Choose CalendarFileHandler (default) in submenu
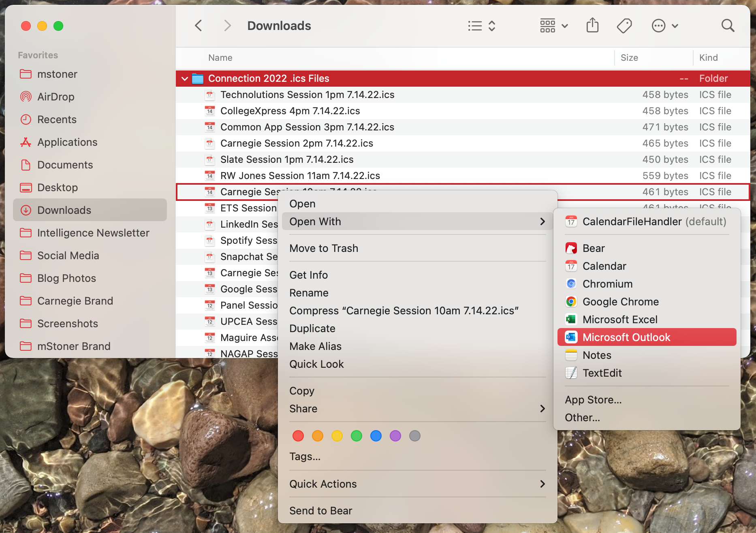This screenshot has height=533, width=756. click(x=647, y=222)
